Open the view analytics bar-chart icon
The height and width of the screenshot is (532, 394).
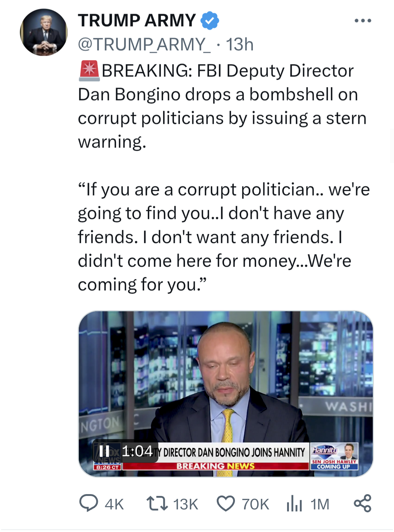pyautogui.click(x=294, y=504)
